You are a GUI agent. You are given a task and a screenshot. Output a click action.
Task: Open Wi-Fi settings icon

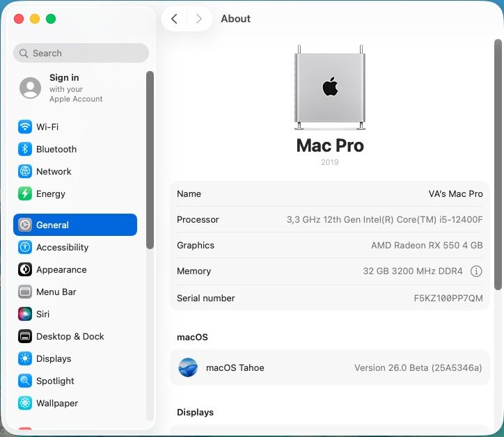tap(25, 127)
